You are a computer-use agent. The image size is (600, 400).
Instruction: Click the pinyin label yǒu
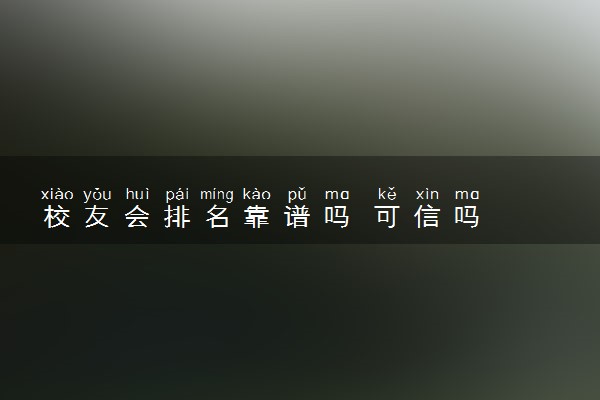97,195
